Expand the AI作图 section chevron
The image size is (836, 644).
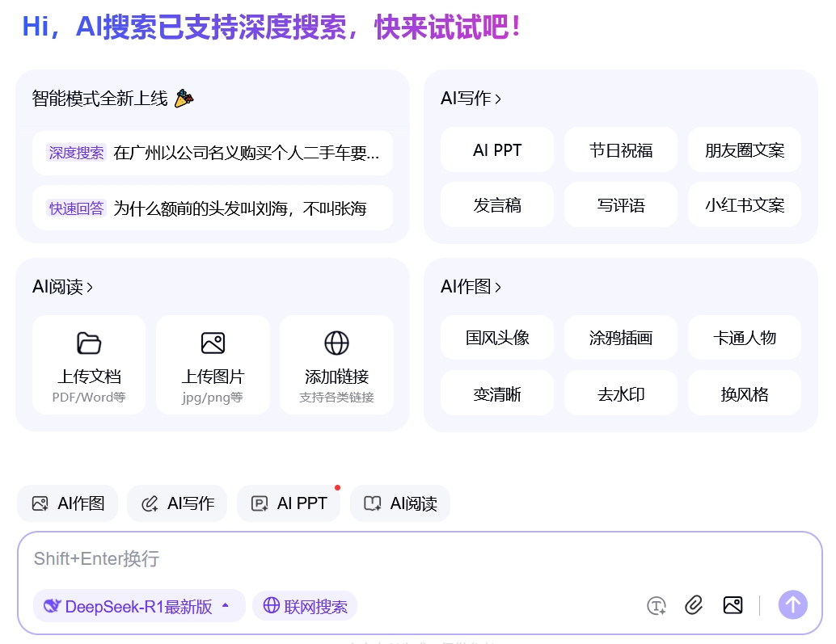click(497, 287)
